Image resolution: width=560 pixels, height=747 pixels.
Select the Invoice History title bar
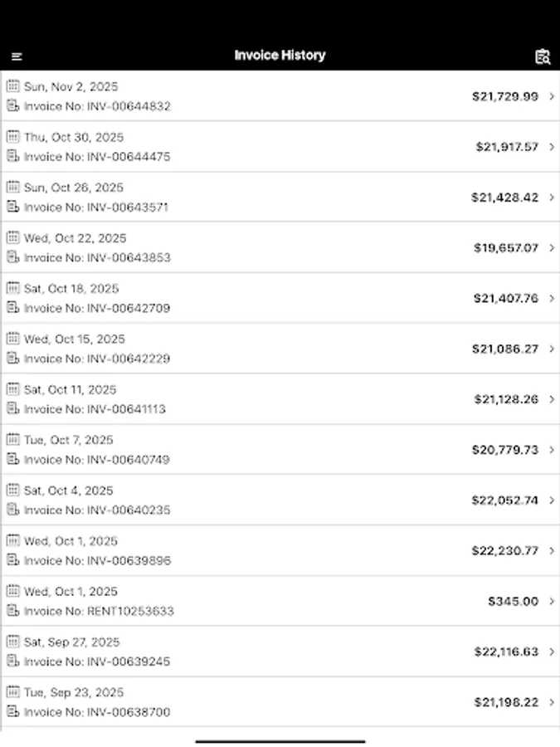tap(280, 55)
